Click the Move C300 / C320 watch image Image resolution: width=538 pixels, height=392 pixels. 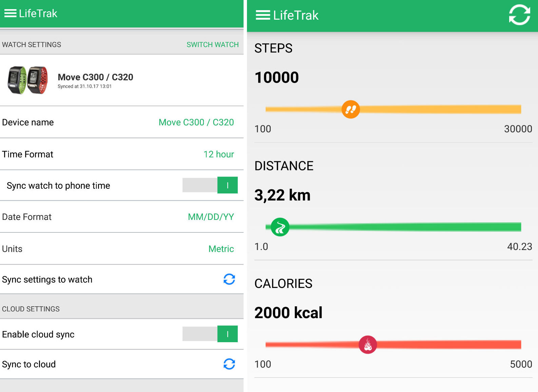[x=28, y=80]
